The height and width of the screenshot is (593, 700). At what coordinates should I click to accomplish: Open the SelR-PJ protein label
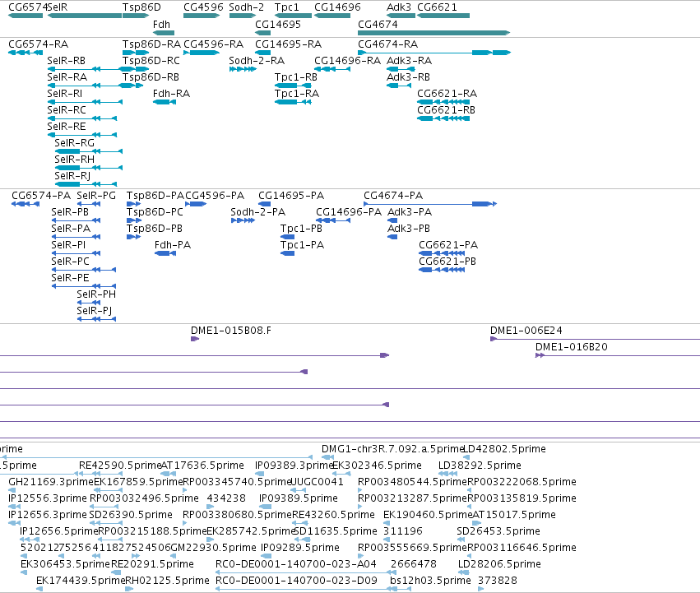(x=95, y=311)
